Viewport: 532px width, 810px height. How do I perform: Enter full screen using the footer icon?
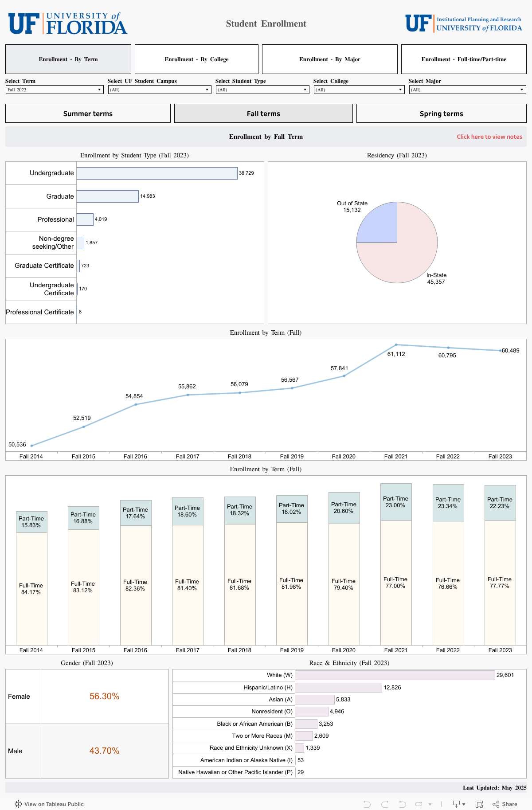pos(479,804)
